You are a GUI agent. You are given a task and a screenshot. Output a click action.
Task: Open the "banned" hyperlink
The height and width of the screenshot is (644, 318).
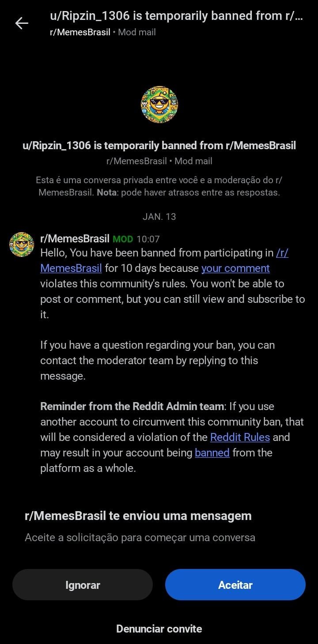(212, 452)
